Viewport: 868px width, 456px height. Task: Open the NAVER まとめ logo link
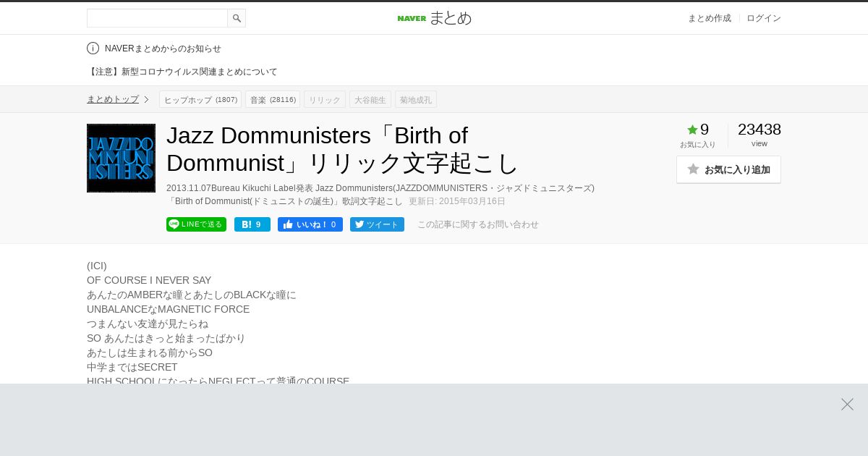(x=434, y=18)
